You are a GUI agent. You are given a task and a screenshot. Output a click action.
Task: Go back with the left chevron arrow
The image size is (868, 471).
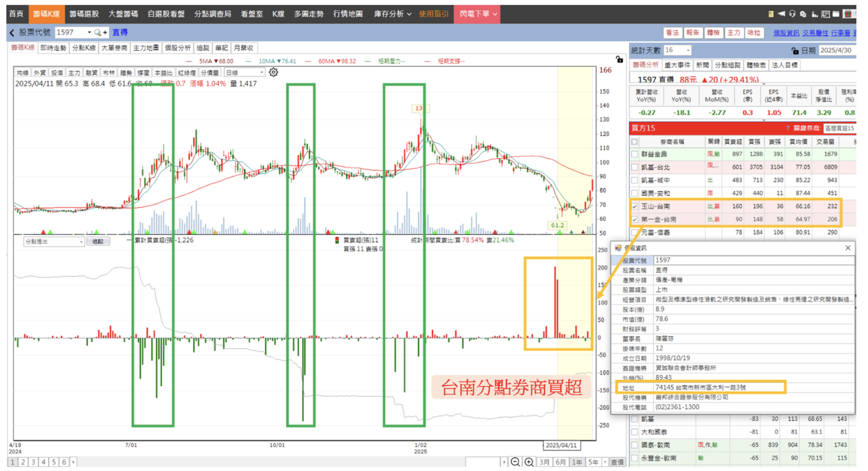12,33
